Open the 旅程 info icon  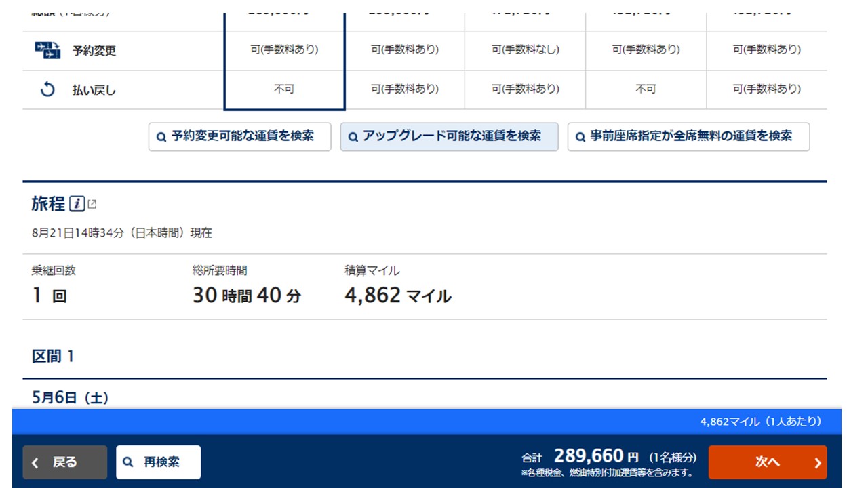coord(77,203)
